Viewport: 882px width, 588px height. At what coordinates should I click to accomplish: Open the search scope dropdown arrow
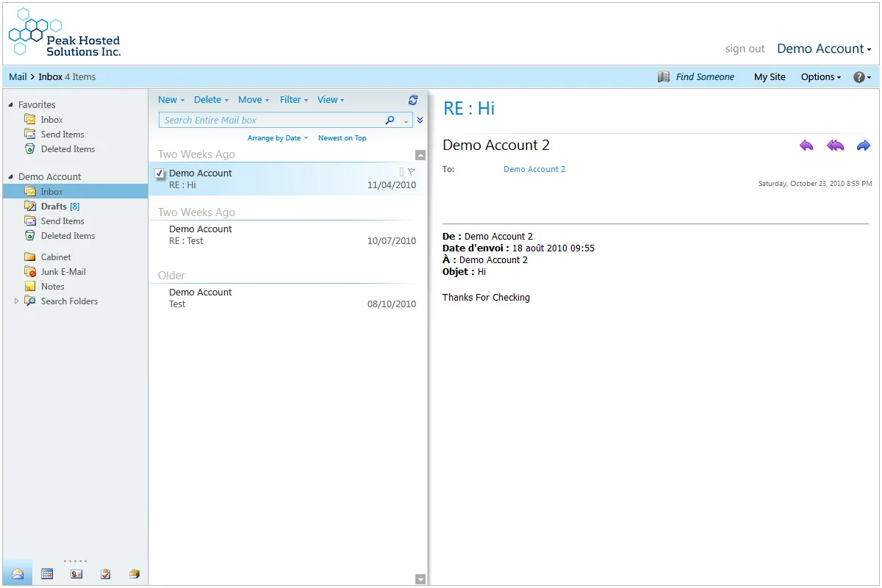[406, 121]
